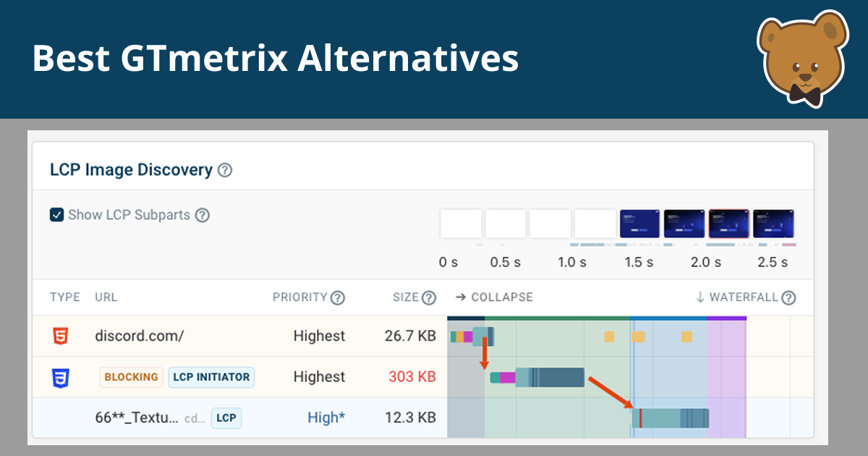Open the WATERFALL column help icon
This screenshot has height=456, width=868.
[788, 297]
